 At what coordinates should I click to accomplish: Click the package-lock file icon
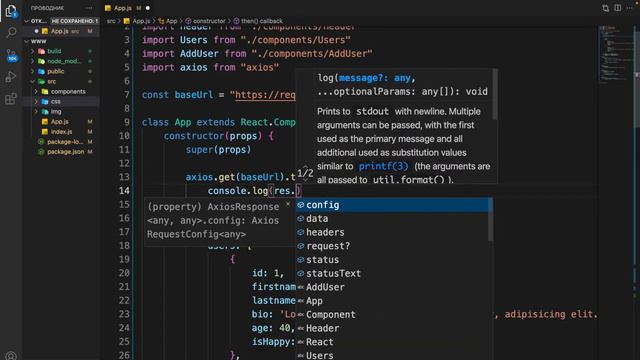(41, 142)
